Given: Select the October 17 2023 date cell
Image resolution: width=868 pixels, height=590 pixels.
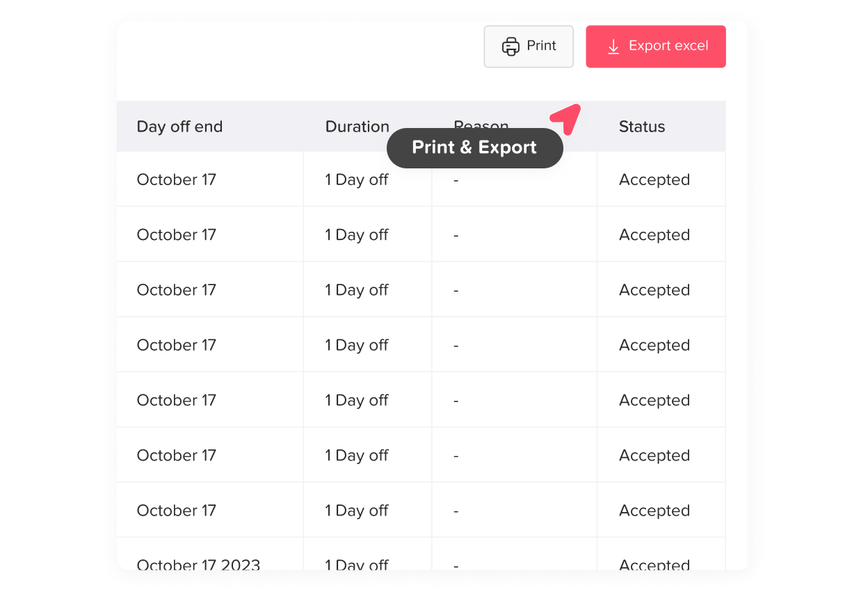Looking at the screenshot, I should (198, 564).
